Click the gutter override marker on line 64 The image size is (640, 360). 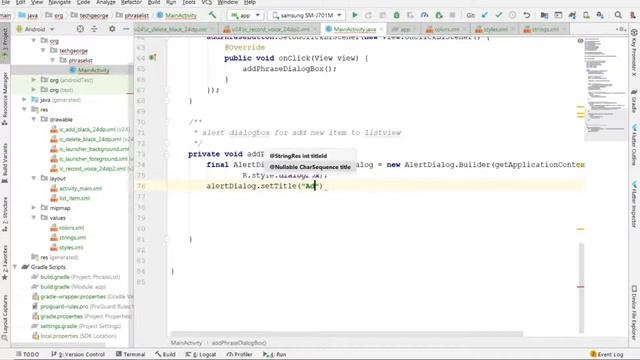coord(153,58)
